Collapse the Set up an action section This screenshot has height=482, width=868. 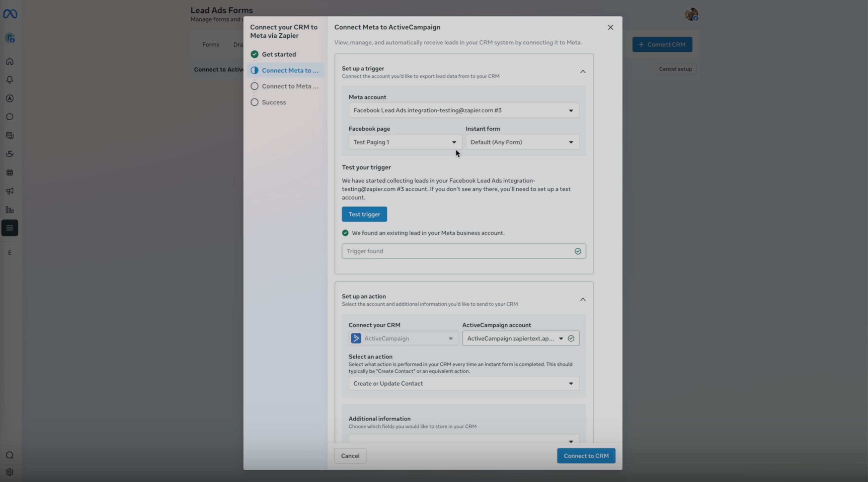tap(583, 300)
